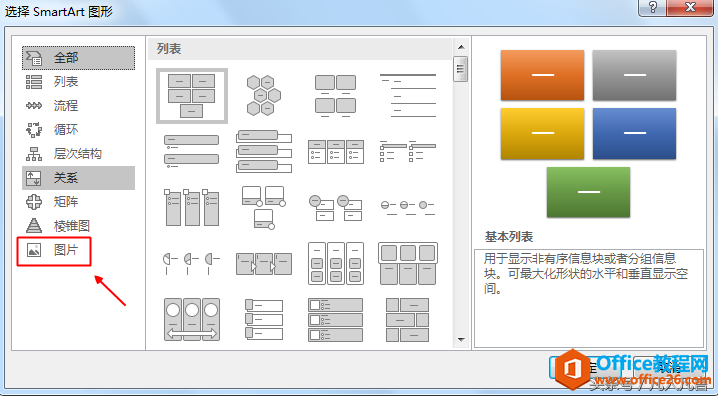Switch to the 层次结构 category
This screenshot has height=397, width=718.
point(78,154)
